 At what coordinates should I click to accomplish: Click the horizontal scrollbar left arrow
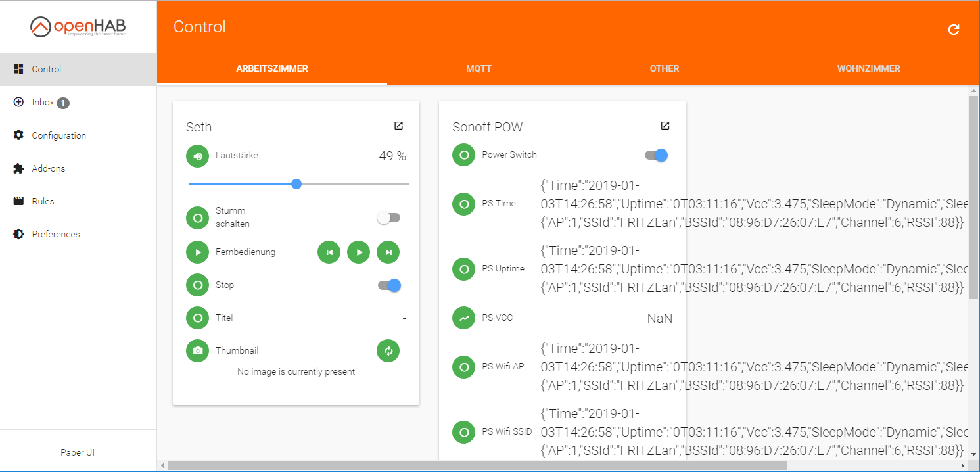[162, 465]
